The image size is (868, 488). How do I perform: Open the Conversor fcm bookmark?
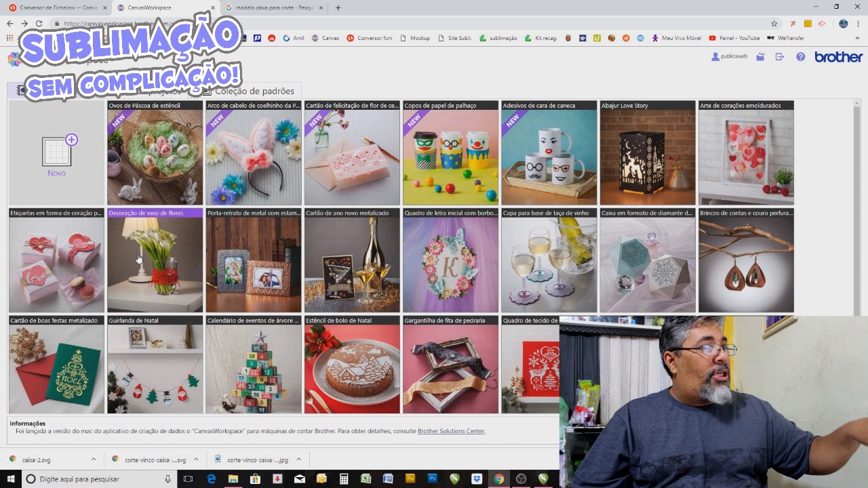[x=370, y=38]
